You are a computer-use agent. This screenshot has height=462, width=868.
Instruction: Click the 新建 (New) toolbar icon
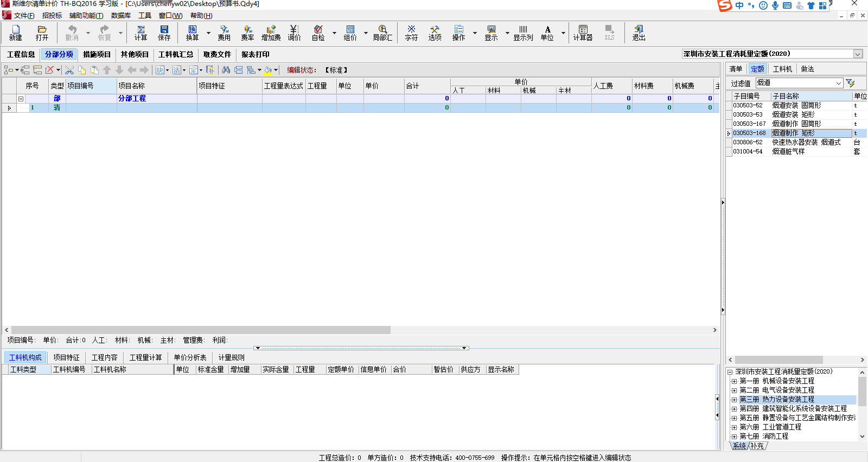[16, 33]
